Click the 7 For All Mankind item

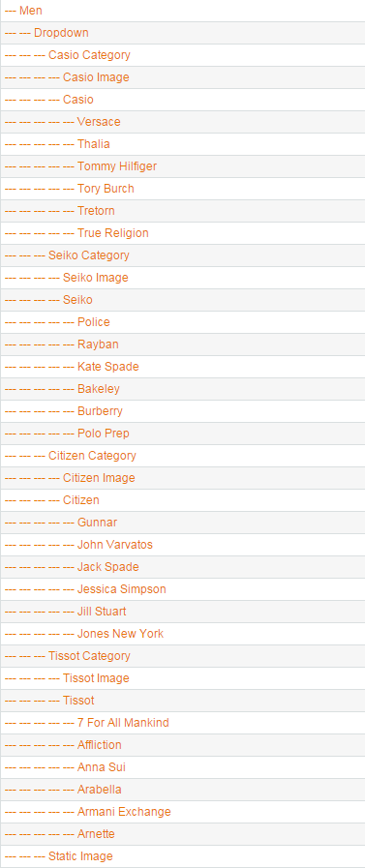click(x=123, y=723)
